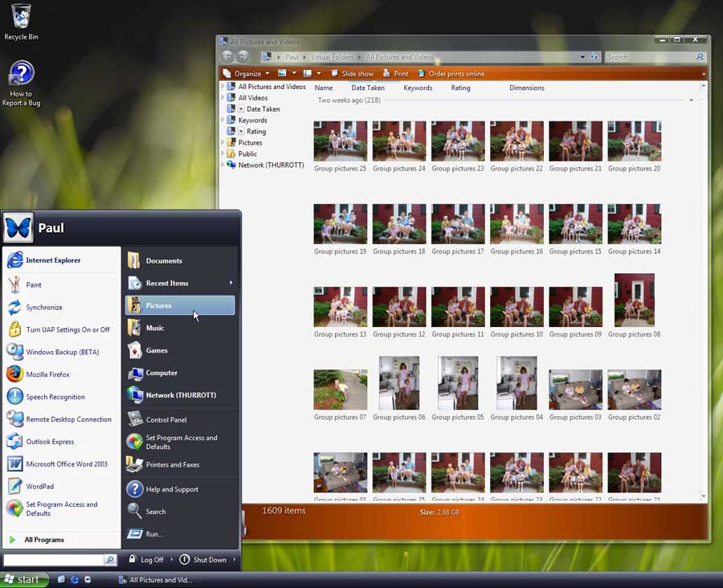Launch Speech Recognition from the Start menu
723x588 pixels.
click(55, 397)
